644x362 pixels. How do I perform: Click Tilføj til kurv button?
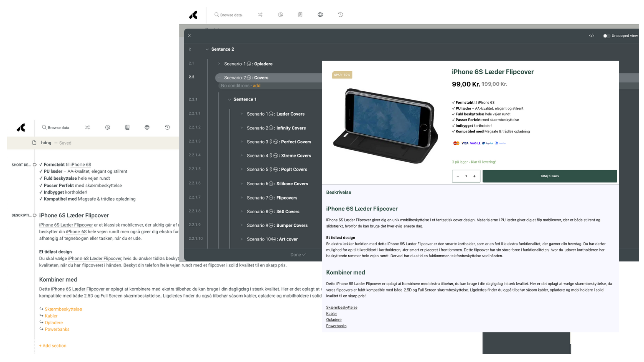point(550,176)
